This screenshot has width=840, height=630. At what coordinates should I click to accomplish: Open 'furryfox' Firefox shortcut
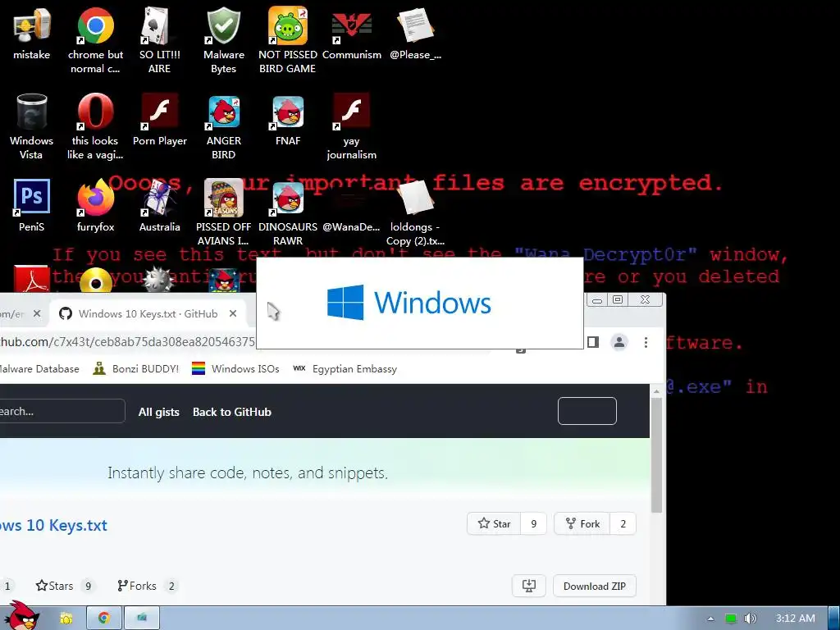pyautogui.click(x=95, y=206)
